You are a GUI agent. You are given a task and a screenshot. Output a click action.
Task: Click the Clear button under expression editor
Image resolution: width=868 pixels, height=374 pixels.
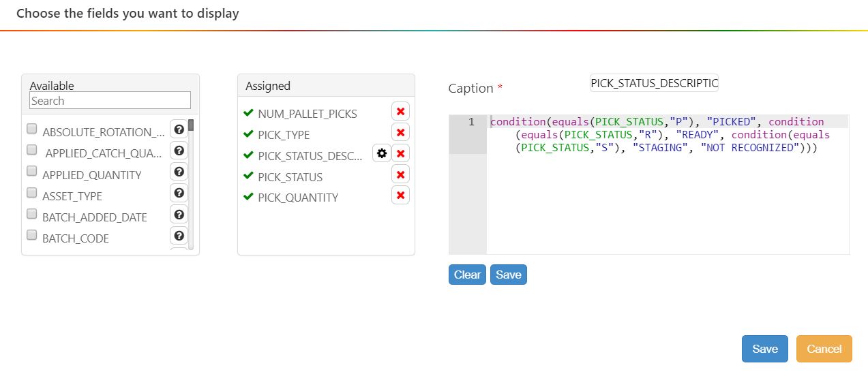467,275
